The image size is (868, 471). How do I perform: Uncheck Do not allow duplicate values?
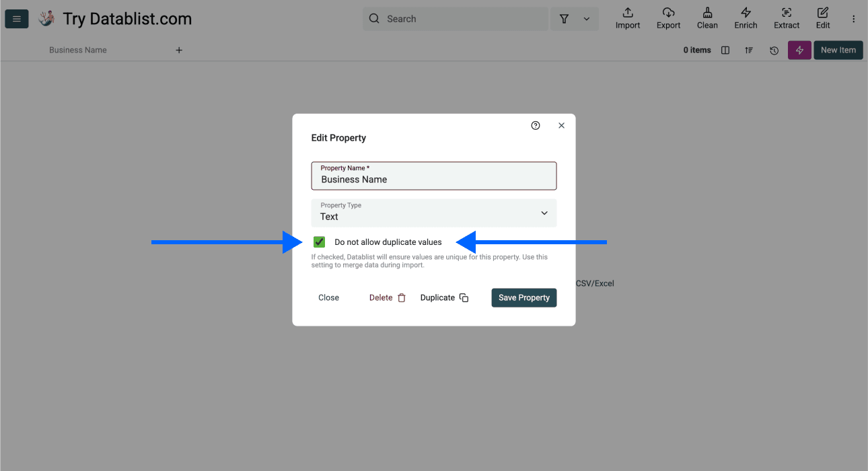click(319, 241)
